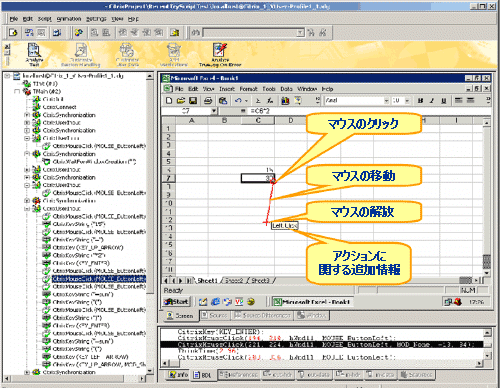
Task: Toggle Italic formatting in Excel toolbar
Action: (432, 100)
